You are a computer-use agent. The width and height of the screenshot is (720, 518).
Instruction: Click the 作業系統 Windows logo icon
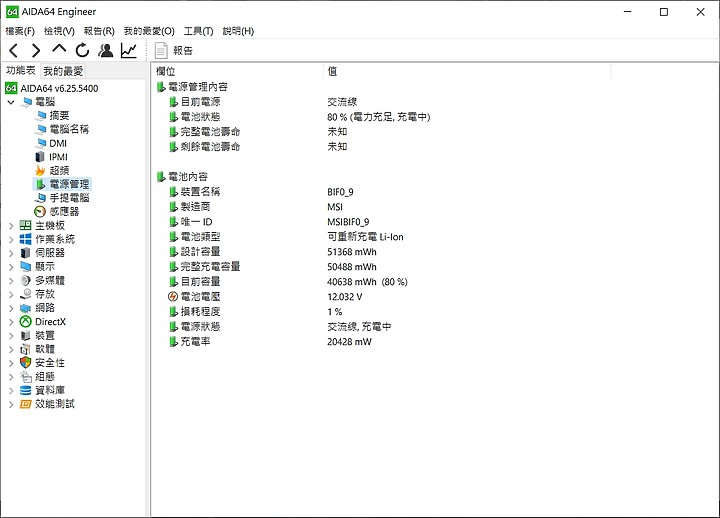[x=26, y=239]
